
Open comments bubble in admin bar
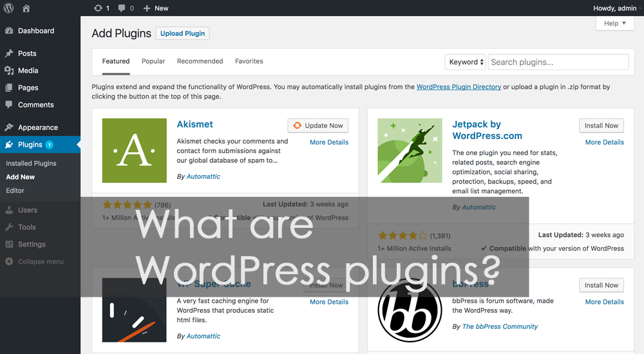coord(126,8)
